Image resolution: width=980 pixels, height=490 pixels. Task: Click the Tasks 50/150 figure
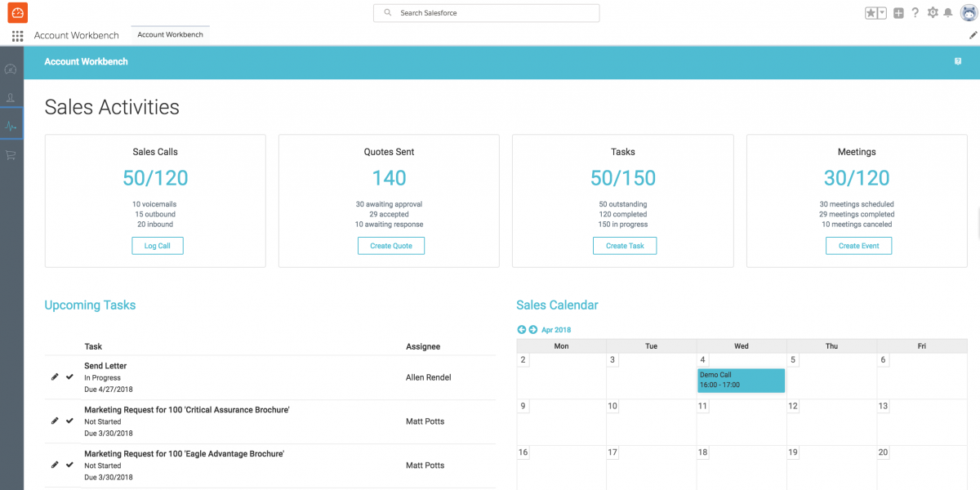pyautogui.click(x=623, y=178)
